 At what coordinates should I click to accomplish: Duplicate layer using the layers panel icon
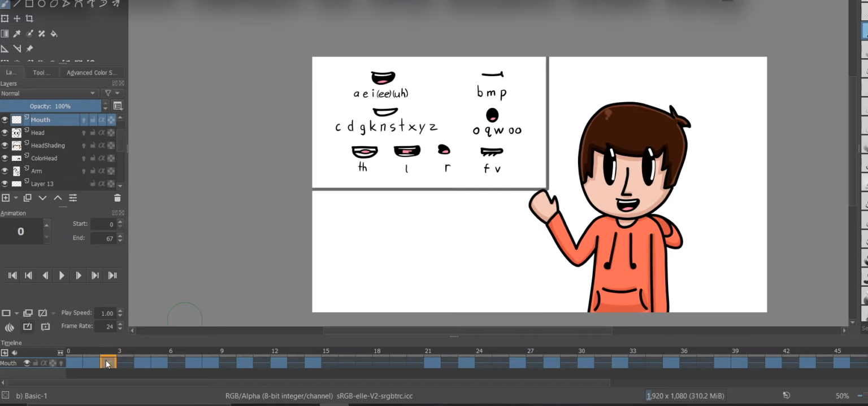pyautogui.click(x=27, y=198)
